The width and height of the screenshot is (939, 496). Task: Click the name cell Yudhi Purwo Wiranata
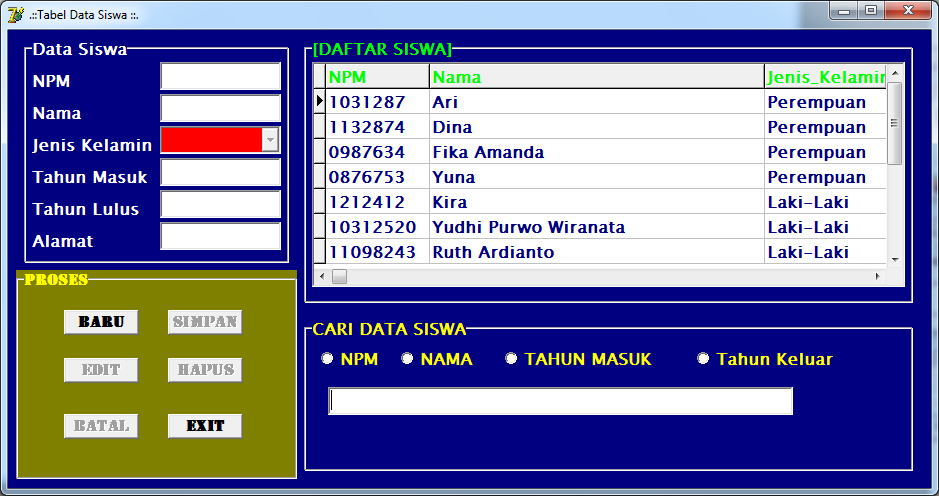[x=596, y=227]
